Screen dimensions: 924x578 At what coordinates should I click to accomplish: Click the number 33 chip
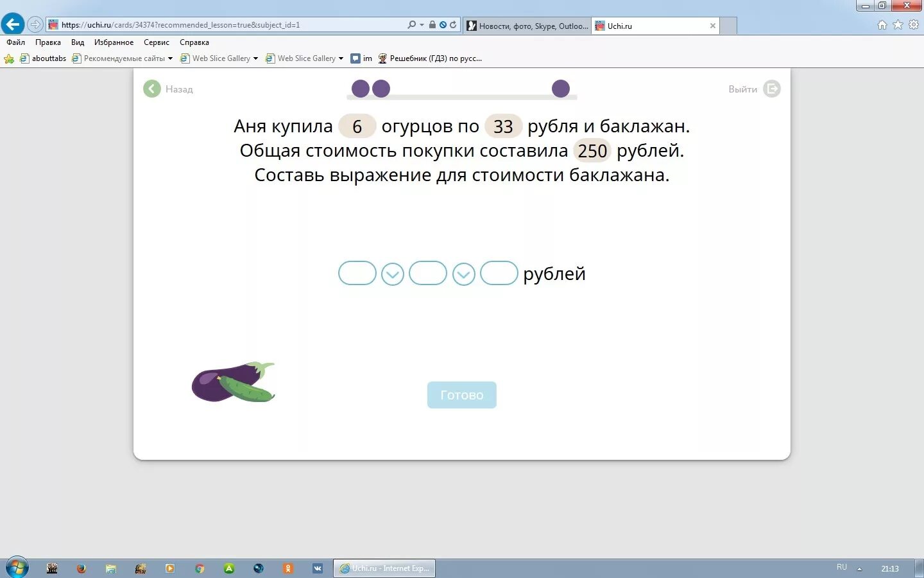point(503,127)
